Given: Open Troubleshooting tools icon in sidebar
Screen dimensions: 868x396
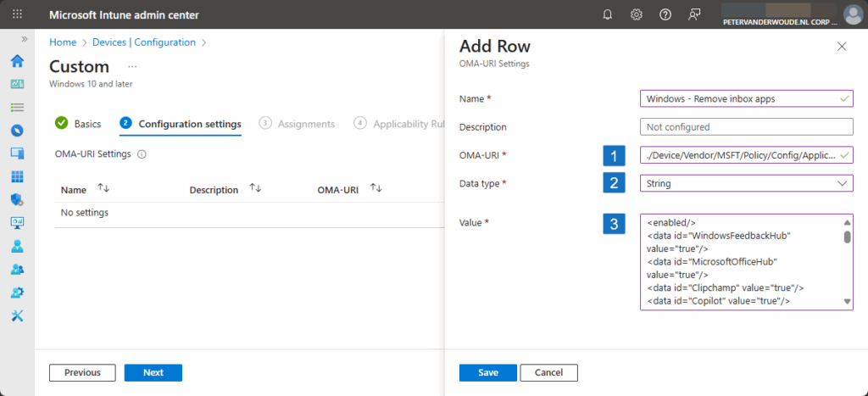Looking at the screenshot, I should 17,315.
